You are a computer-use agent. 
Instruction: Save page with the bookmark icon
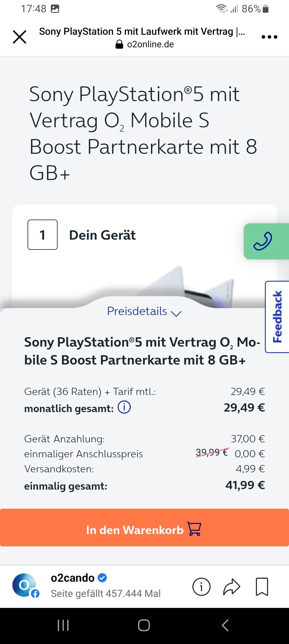[262, 587]
